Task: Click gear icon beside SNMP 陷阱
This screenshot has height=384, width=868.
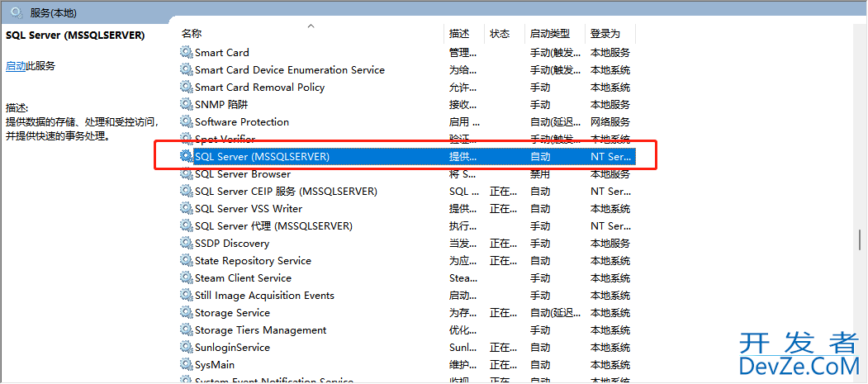Action: [x=186, y=105]
